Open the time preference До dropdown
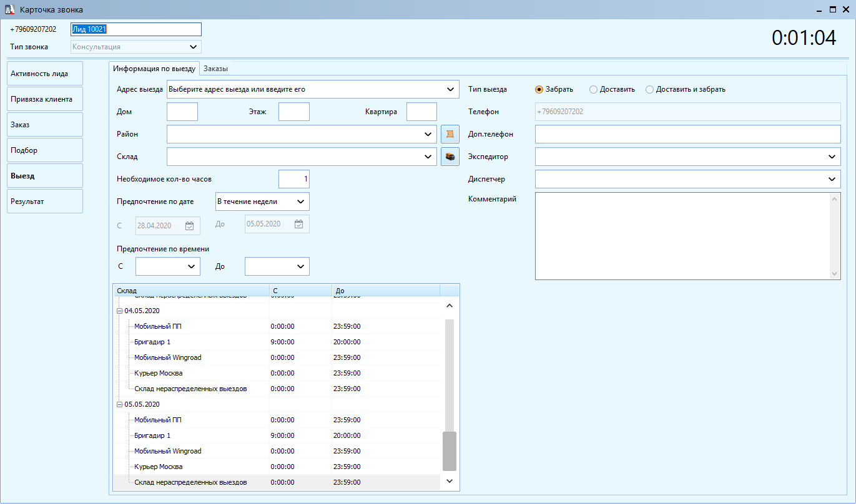856x504 pixels. (x=301, y=266)
